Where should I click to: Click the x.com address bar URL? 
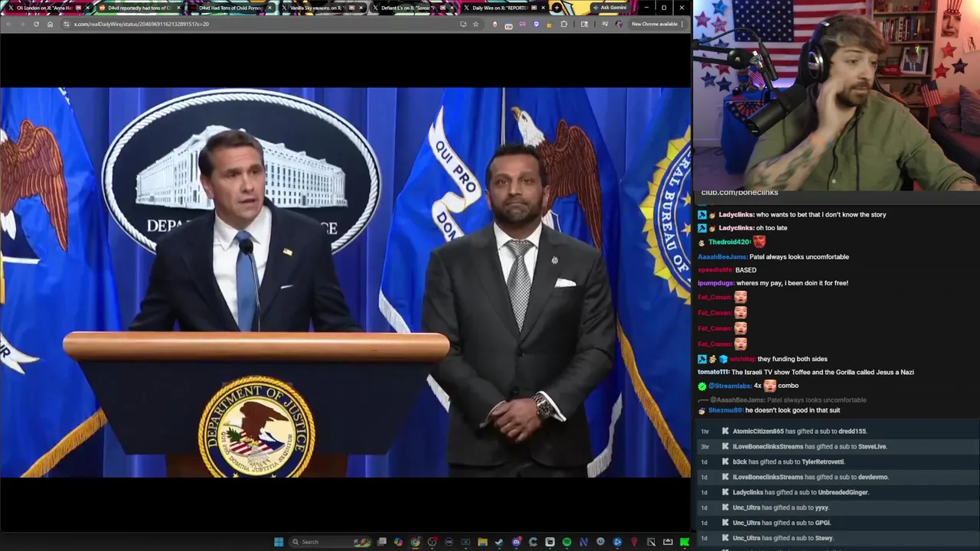(x=141, y=24)
